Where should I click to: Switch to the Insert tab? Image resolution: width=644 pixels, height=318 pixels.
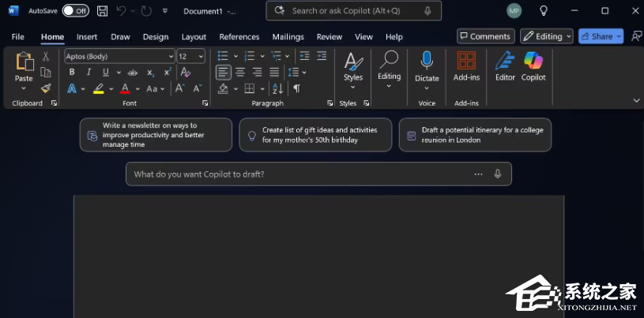[87, 37]
